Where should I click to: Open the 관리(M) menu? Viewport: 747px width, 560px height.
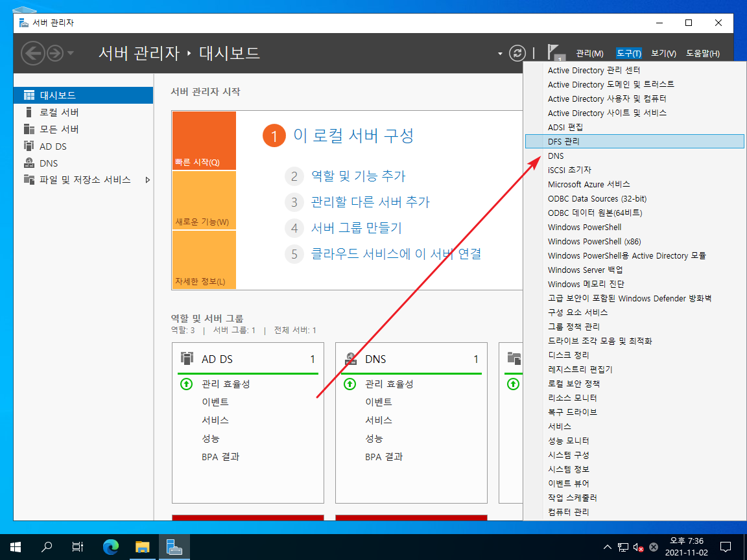click(x=589, y=53)
